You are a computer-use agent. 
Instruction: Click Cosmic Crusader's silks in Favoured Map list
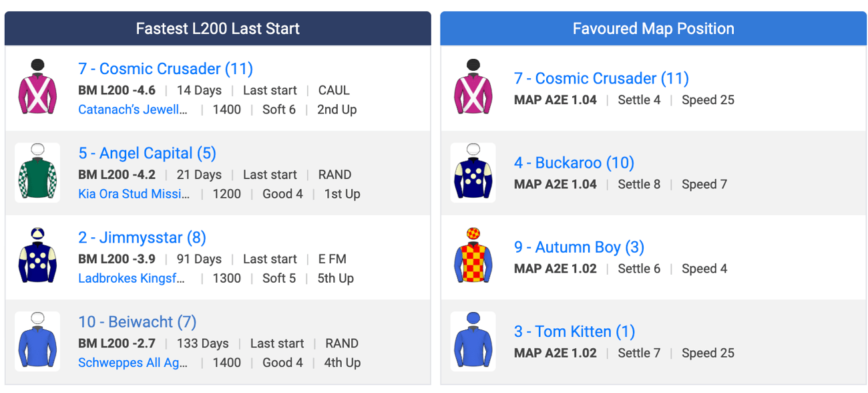click(473, 88)
